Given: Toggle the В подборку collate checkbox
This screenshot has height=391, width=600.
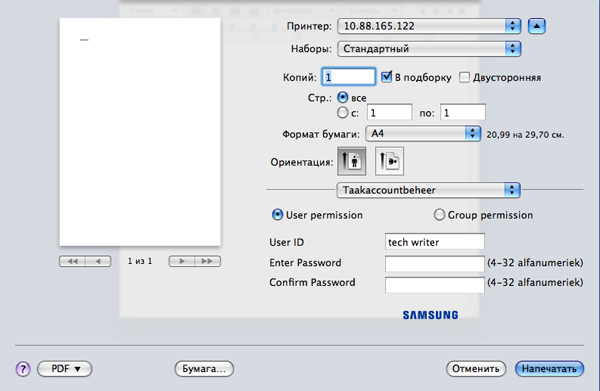Looking at the screenshot, I should click(x=386, y=77).
